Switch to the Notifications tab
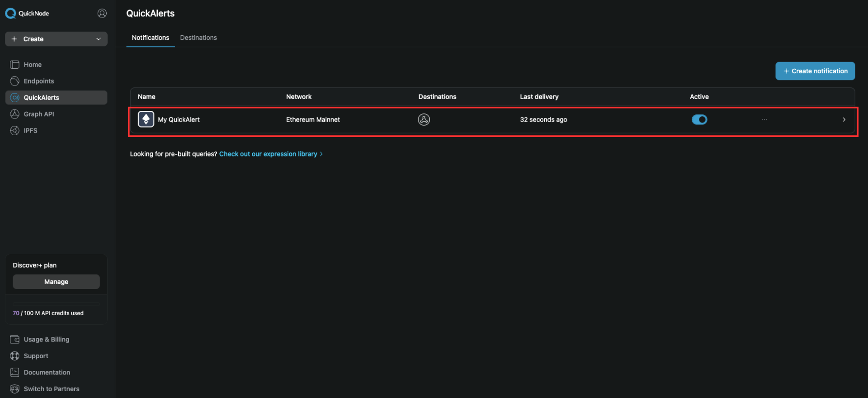Viewport: 868px width, 398px height. pyautogui.click(x=151, y=38)
